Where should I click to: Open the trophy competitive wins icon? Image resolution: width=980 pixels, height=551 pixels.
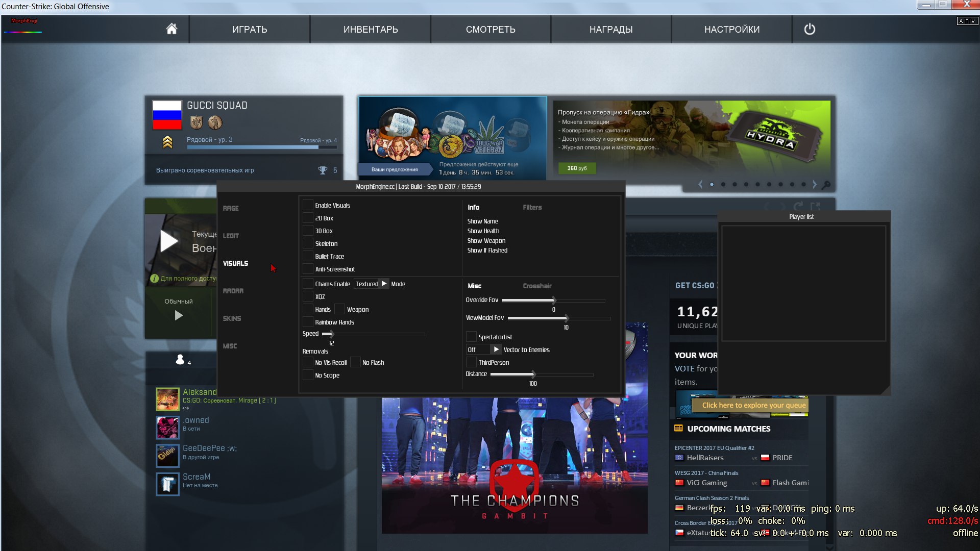tap(323, 170)
